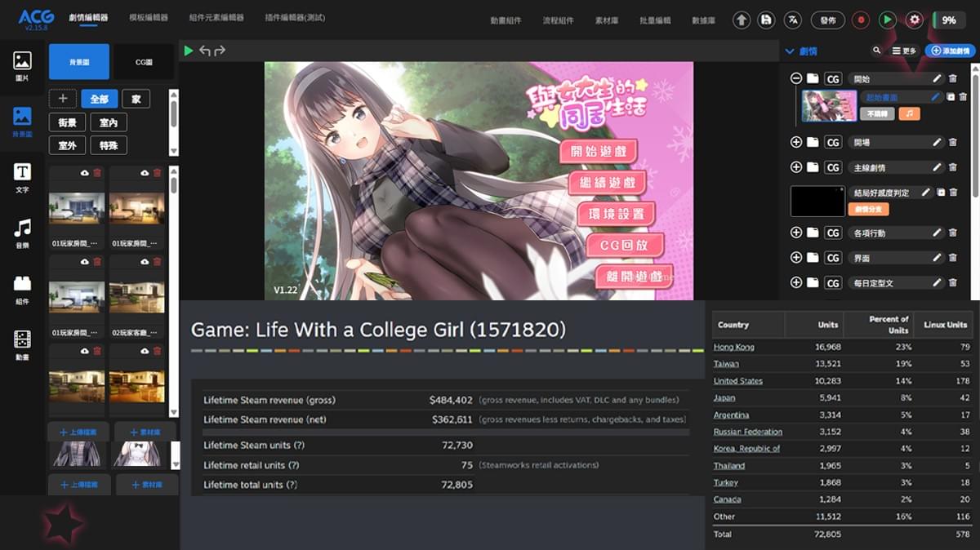Open the 組件 components sidebar panel

22,289
